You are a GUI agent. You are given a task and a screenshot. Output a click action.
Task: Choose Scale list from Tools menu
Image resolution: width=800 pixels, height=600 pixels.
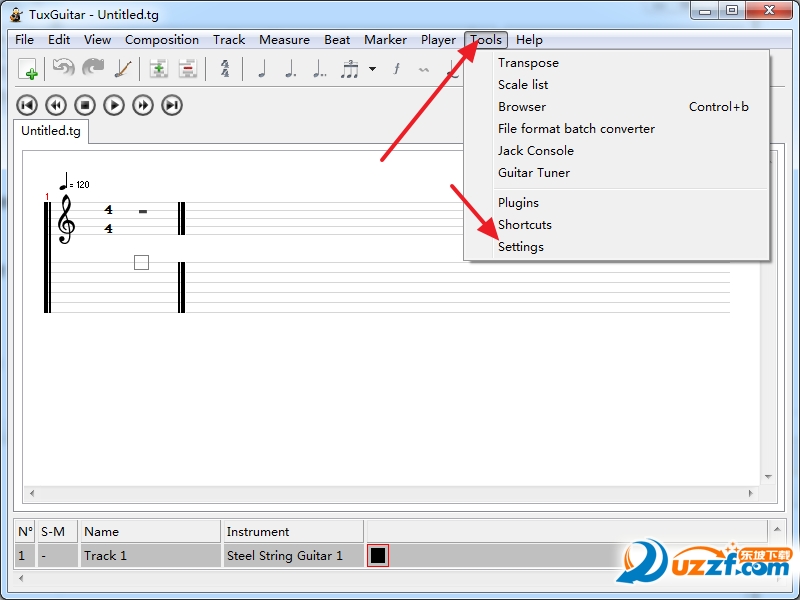[616, 85]
